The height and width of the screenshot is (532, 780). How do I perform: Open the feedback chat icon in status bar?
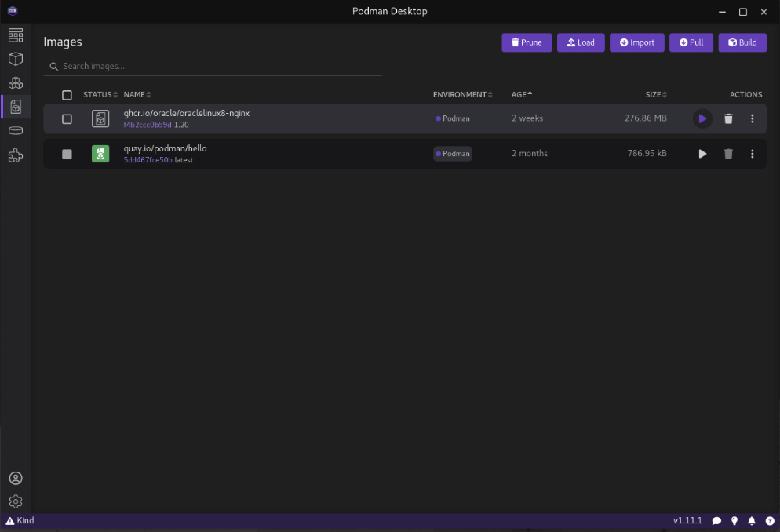pos(716,521)
